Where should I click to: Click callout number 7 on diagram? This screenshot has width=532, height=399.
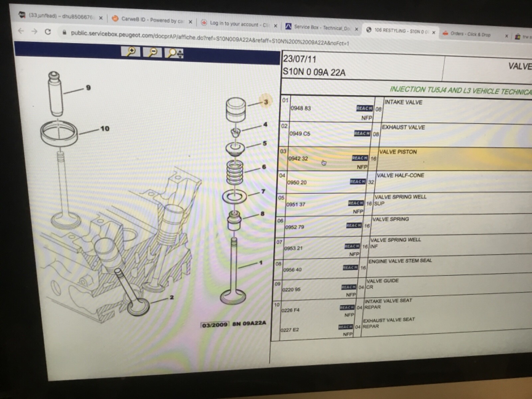tap(263, 192)
